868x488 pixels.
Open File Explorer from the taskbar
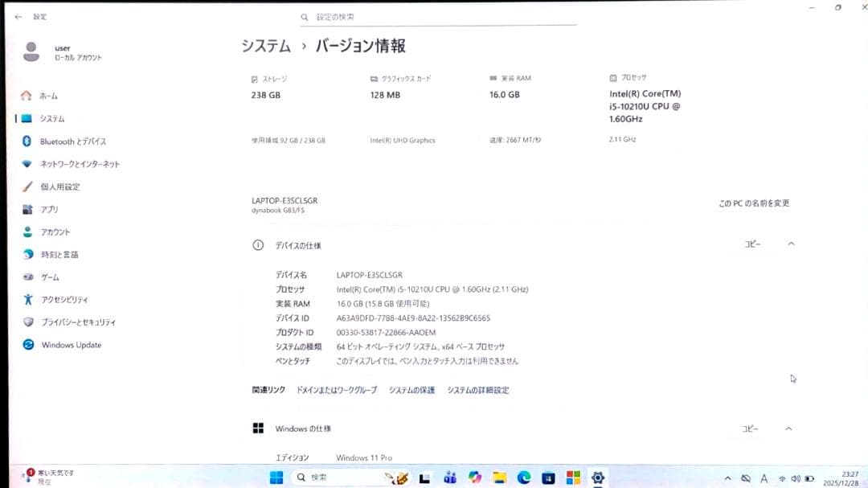click(498, 478)
